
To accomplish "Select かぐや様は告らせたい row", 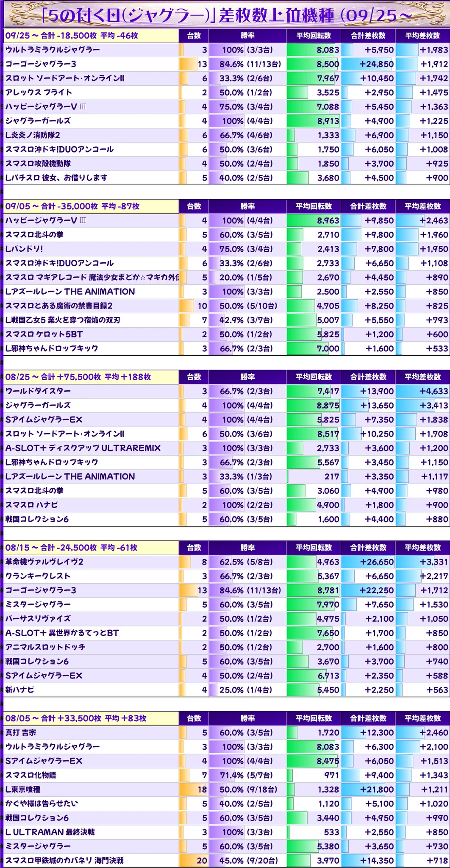I will coord(227,804).
